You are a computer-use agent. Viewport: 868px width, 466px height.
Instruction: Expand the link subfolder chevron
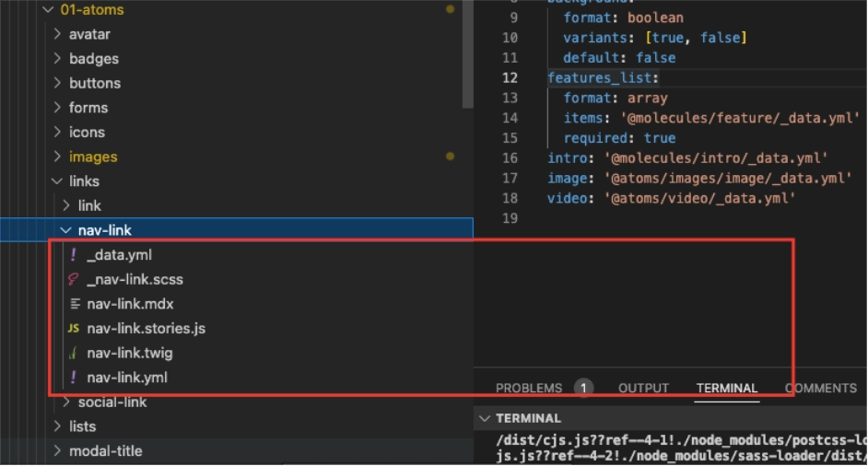(66, 205)
